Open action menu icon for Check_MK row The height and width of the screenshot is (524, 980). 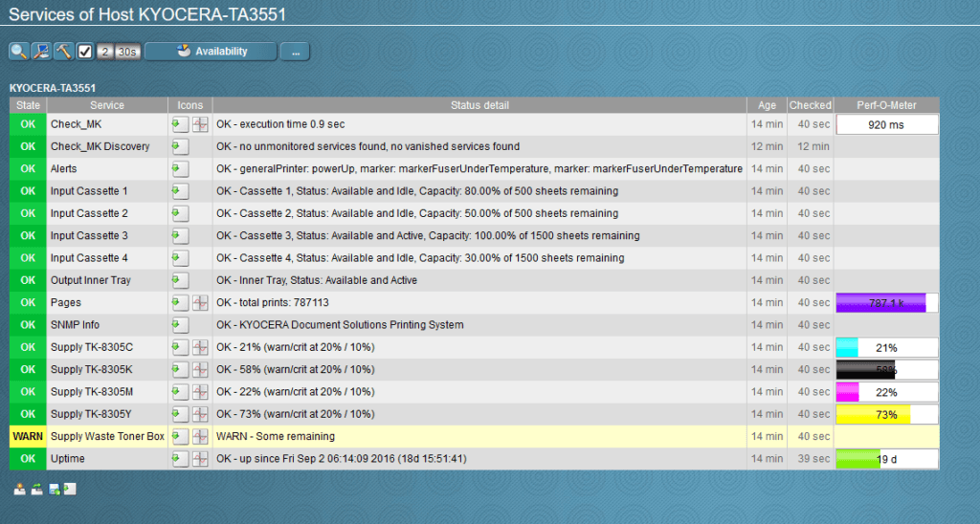click(180, 124)
